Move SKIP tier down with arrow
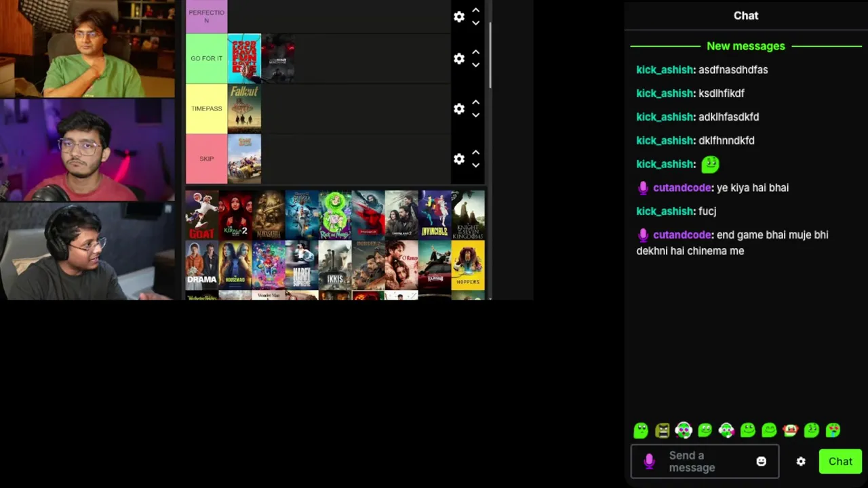This screenshot has height=488, width=868. click(476, 165)
